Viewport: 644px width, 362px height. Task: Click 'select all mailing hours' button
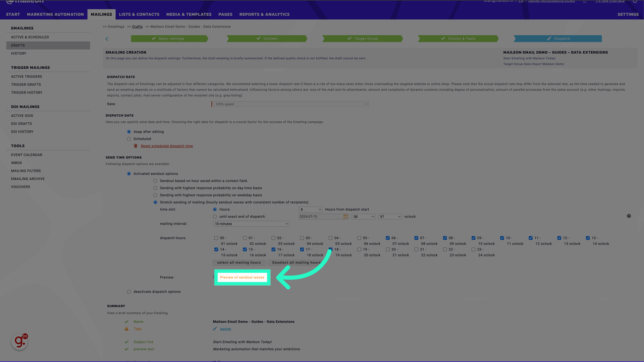click(239, 263)
